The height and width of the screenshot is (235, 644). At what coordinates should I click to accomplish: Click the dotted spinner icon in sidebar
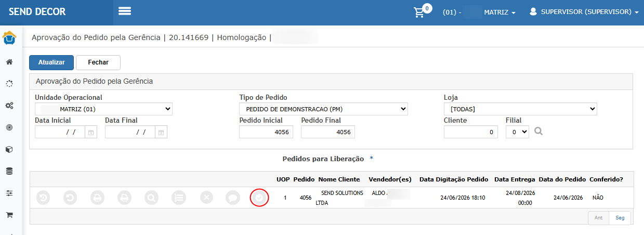tap(9, 83)
